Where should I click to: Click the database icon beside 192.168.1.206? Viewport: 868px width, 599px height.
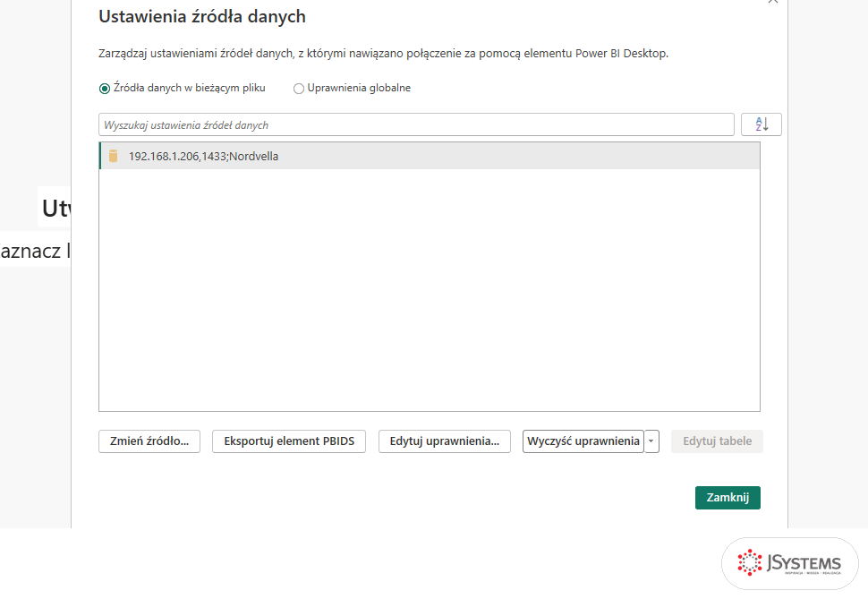(113, 157)
